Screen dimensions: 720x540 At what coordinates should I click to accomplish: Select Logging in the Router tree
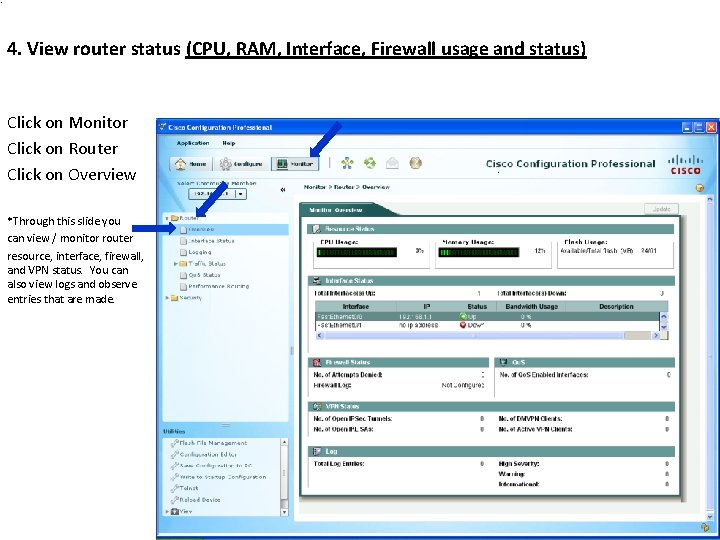pos(200,252)
